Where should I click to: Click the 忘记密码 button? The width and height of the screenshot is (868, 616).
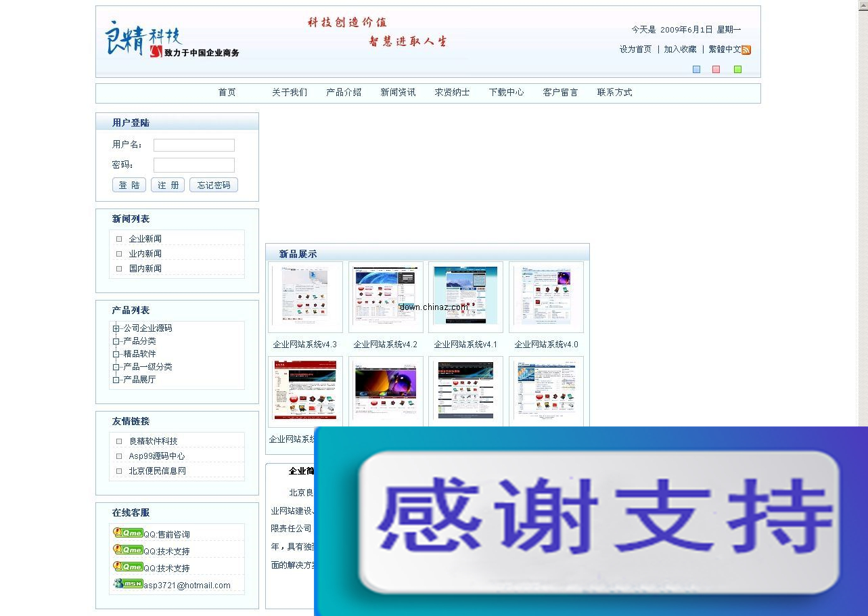(x=214, y=185)
